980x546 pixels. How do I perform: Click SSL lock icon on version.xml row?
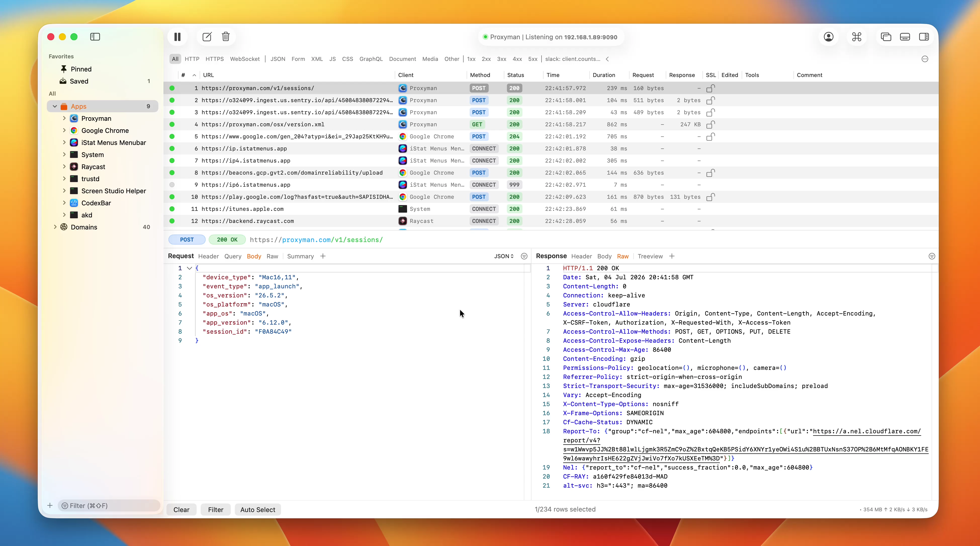click(710, 125)
